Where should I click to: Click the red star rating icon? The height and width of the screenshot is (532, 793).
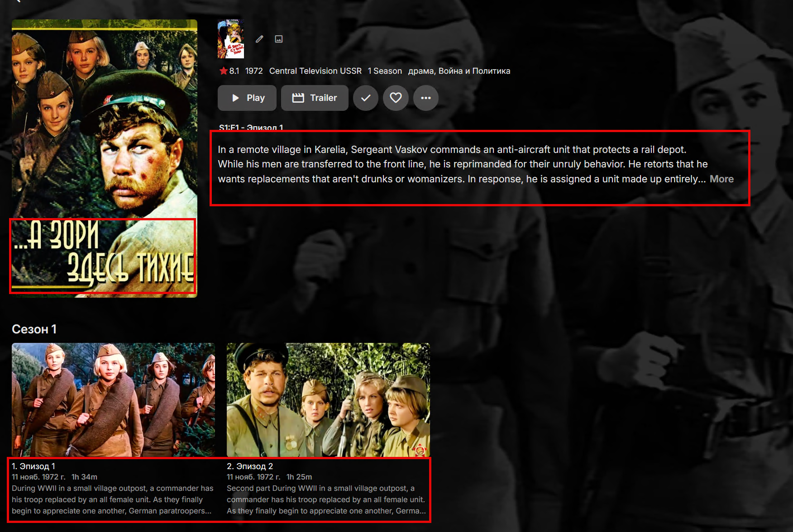click(223, 71)
